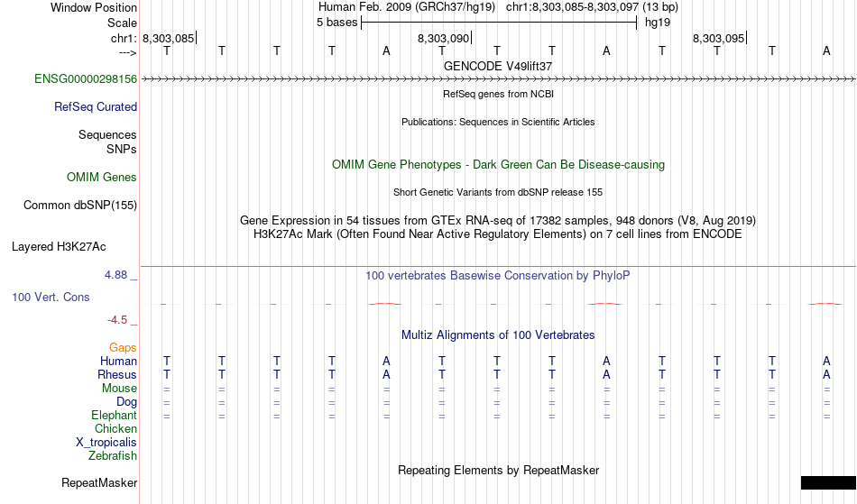Click the Chicken alignment row label
Viewport: 857px width, 504px height.
click(115, 429)
